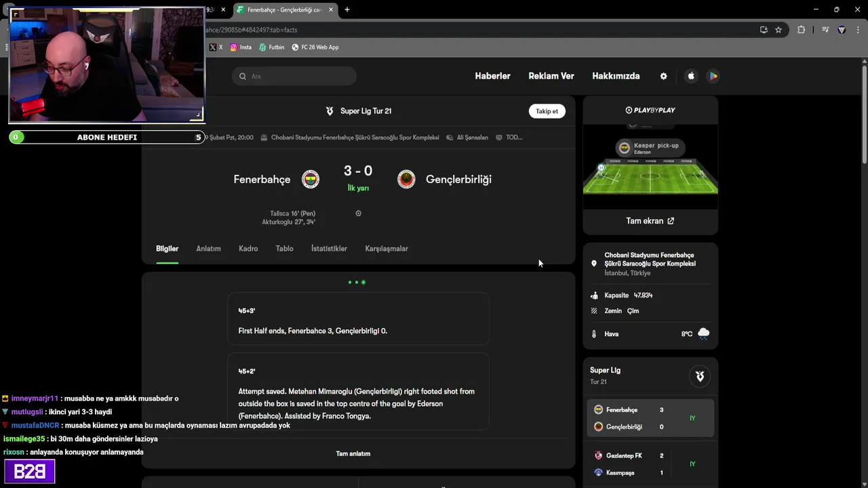Click the capacity icon next to Kapasite

click(x=594, y=296)
